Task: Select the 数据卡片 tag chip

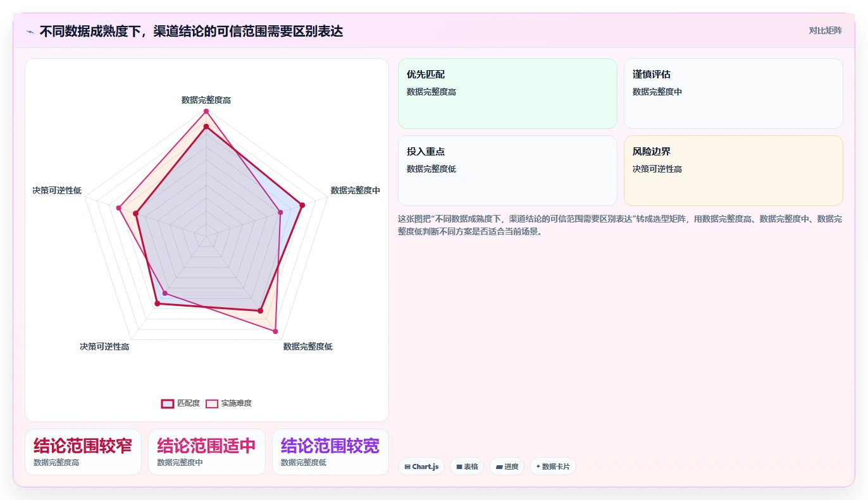Action: (553, 466)
